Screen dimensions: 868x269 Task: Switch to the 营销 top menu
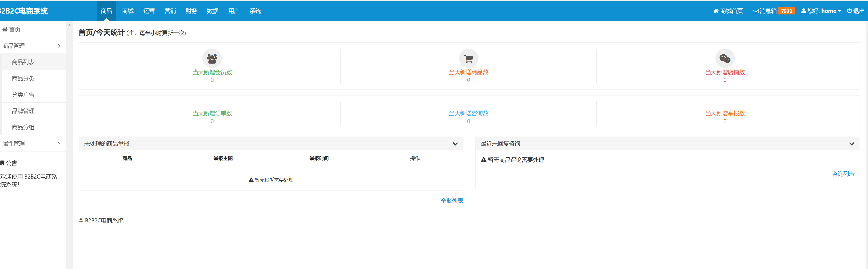(170, 11)
